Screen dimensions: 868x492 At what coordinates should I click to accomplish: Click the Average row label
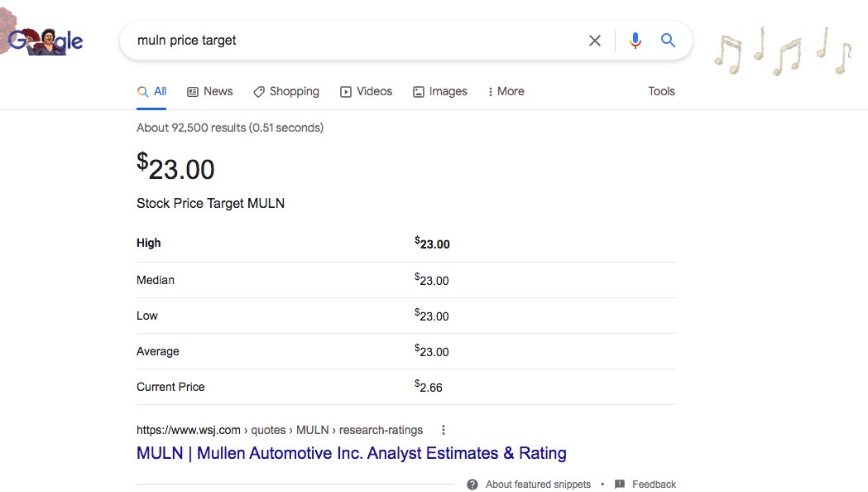point(158,351)
